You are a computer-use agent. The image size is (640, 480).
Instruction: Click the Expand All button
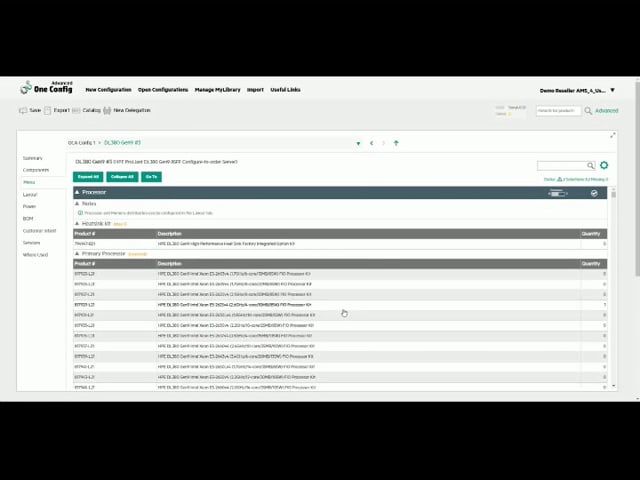pyautogui.click(x=88, y=177)
